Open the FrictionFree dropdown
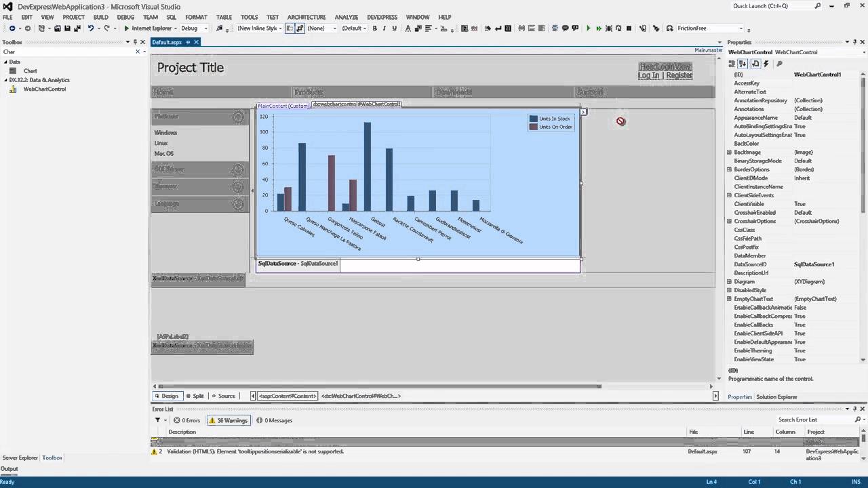 741,28
